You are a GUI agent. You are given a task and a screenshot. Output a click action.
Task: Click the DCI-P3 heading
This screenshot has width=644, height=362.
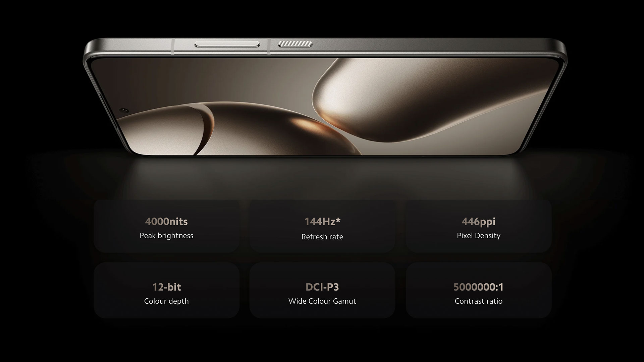tap(322, 287)
